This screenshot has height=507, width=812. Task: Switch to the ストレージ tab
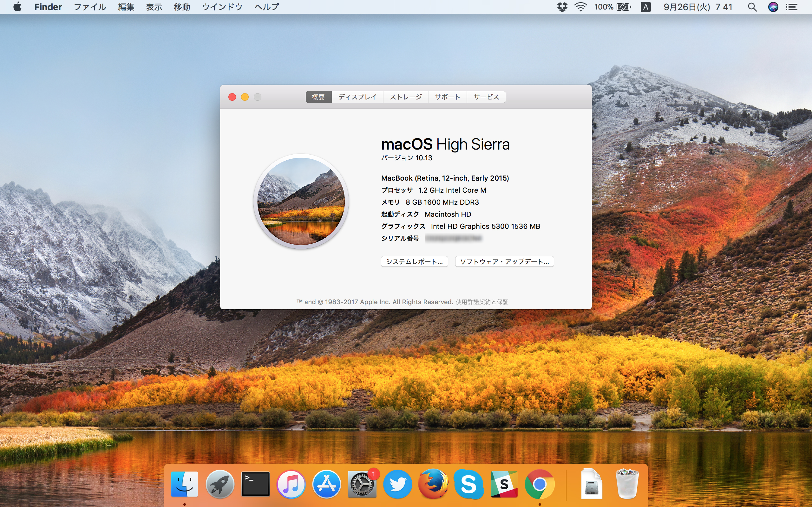click(x=405, y=97)
